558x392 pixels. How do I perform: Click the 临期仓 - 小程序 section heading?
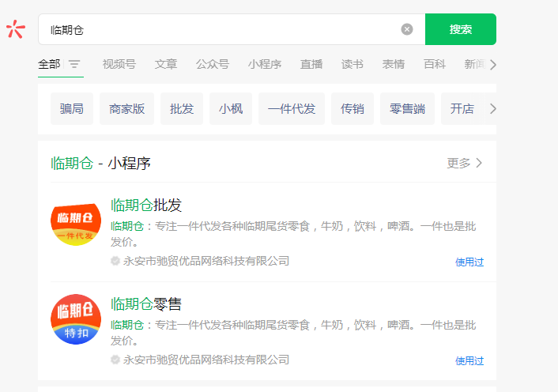click(100, 164)
